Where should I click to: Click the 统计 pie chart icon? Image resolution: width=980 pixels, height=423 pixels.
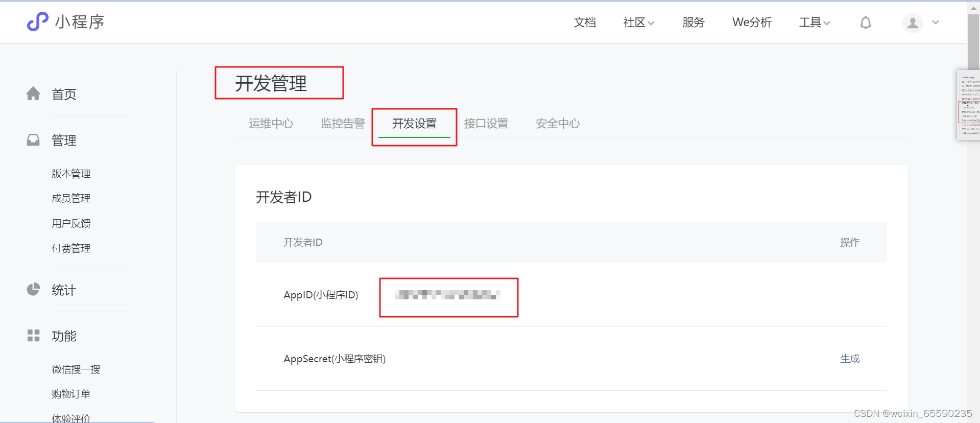pyautogui.click(x=33, y=289)
